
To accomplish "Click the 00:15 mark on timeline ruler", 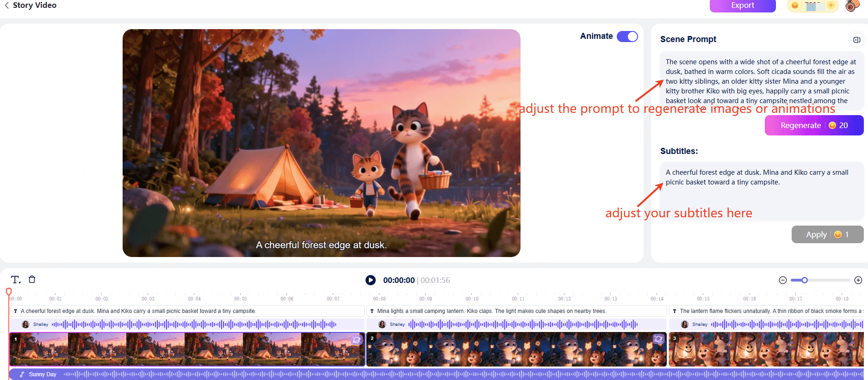I will click(x=703, y=299).
